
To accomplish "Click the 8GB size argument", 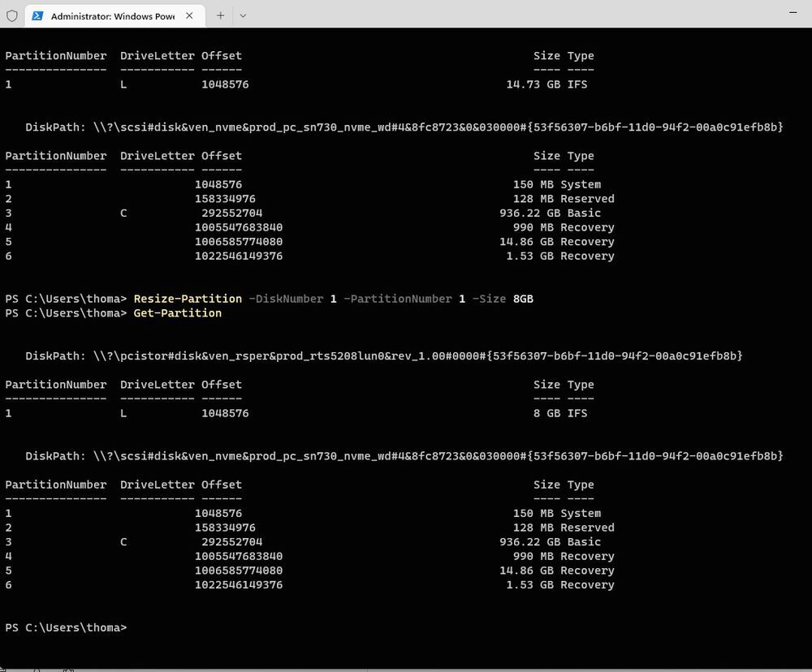I will click(523, 299).
